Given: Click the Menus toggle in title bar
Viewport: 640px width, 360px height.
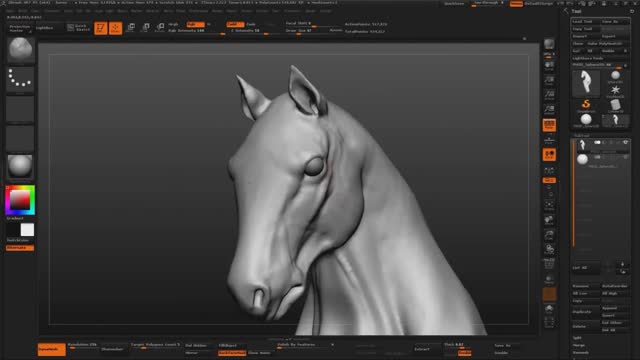Looking at the screenshot, I should (x=516, y=3).
